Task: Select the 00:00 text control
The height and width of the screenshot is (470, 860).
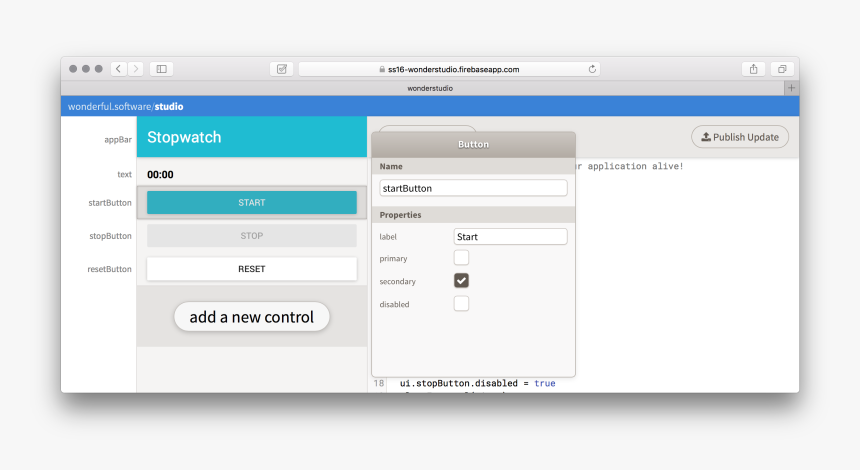Action: pyautogui.click(x=160, y=174)
